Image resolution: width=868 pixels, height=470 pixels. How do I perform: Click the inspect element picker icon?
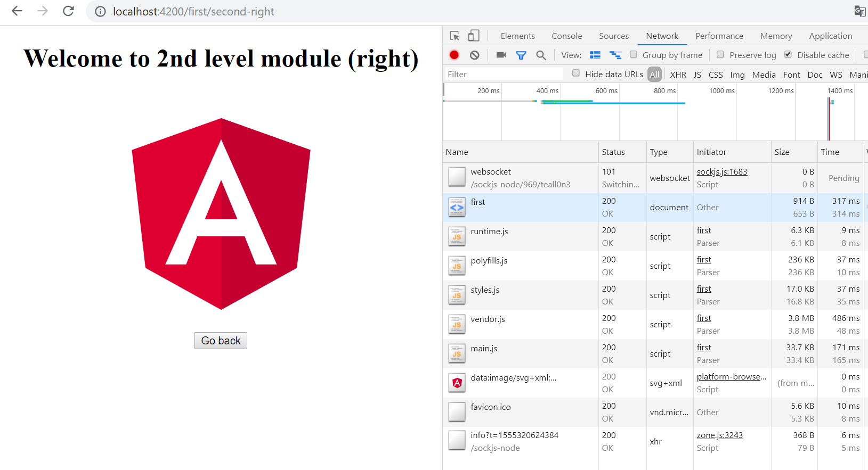455,36
